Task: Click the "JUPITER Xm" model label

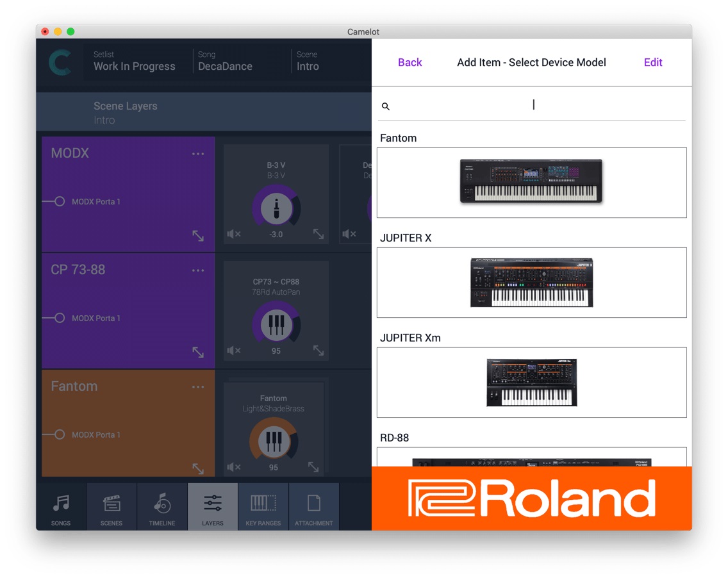Action: [x=410, y=338]
